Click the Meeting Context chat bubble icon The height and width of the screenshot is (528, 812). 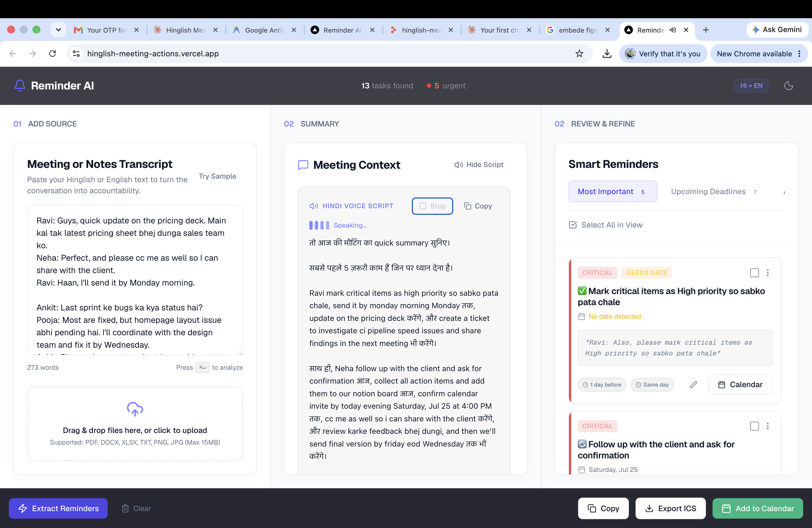click(303, 165)
